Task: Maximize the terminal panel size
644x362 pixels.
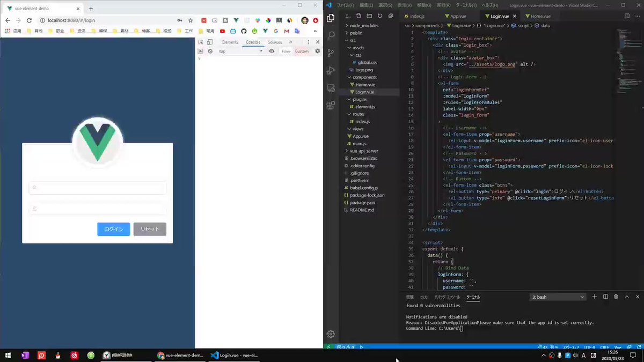Action: click(x=627, y=297)
